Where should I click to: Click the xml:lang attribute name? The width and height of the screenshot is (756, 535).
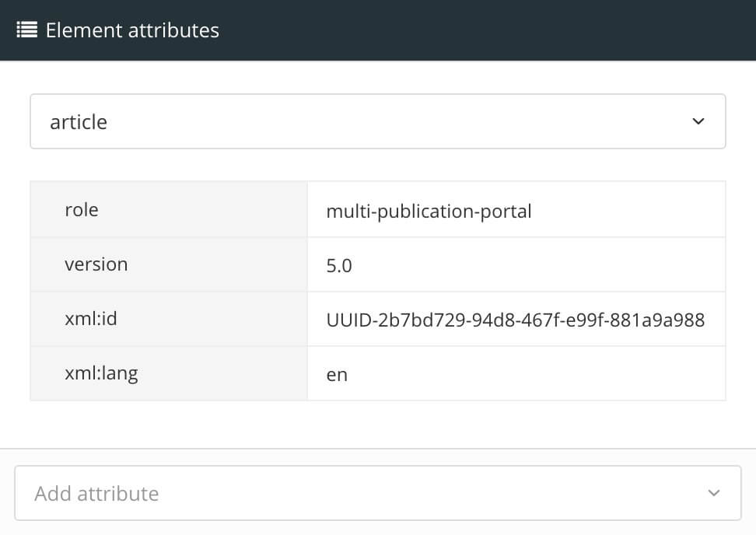(101, 373)
